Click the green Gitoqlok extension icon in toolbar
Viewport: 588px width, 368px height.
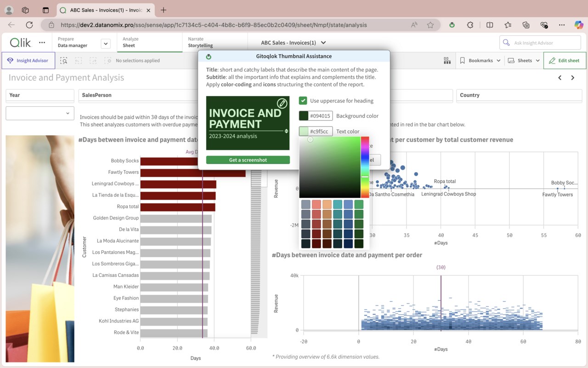(x=452, y=25)
